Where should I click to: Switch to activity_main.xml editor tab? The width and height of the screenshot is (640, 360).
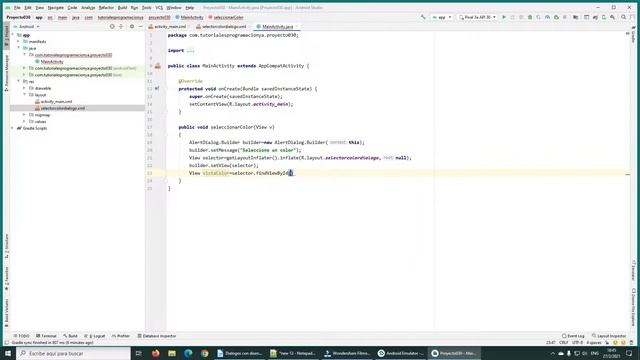pyautogui.click(x=169, y=27)
